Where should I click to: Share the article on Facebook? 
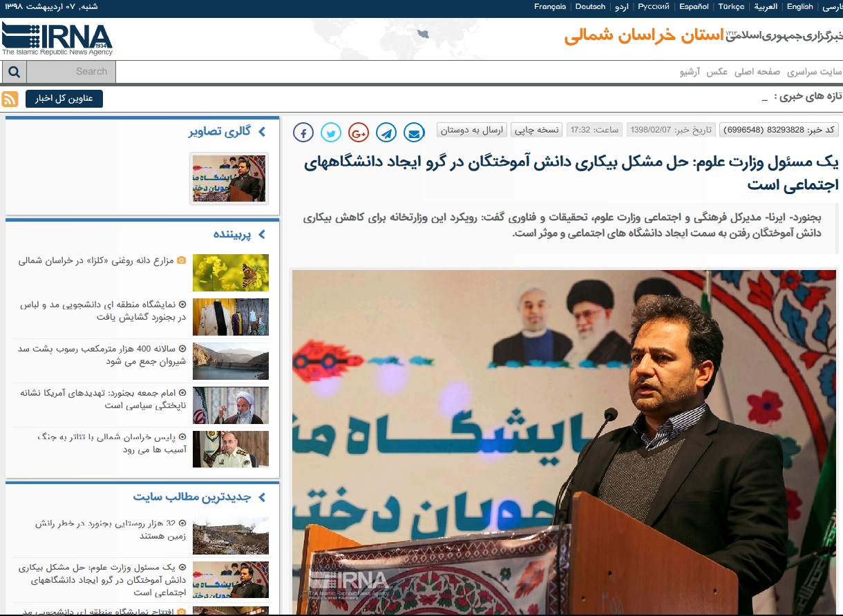[x=303, y=132]
